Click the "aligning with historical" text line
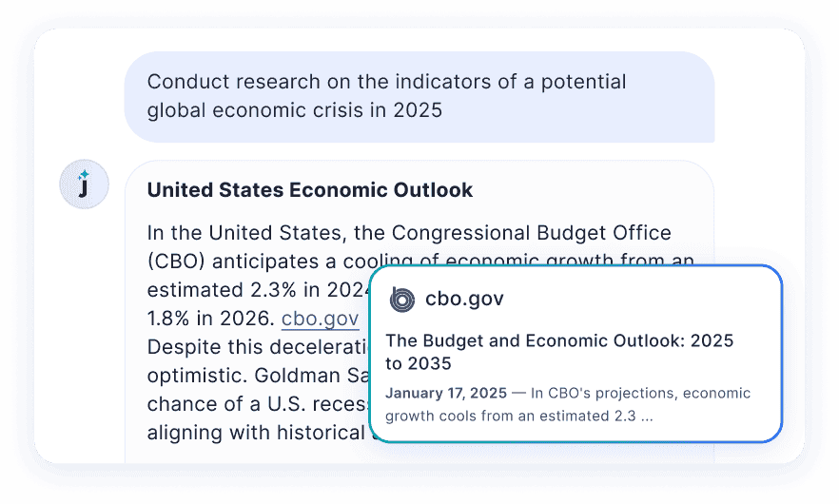Viewport: 839px width, 504px height. 258,433
